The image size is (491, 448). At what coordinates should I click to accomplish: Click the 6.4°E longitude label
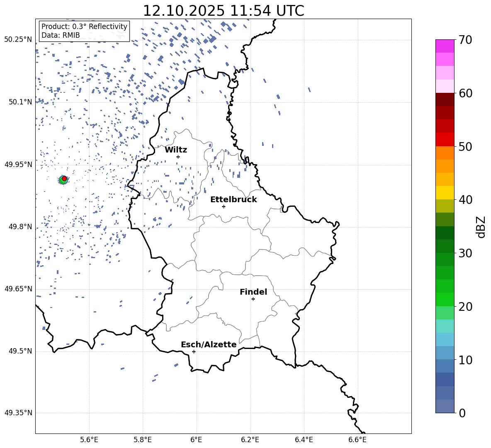(x=304, y=440)
